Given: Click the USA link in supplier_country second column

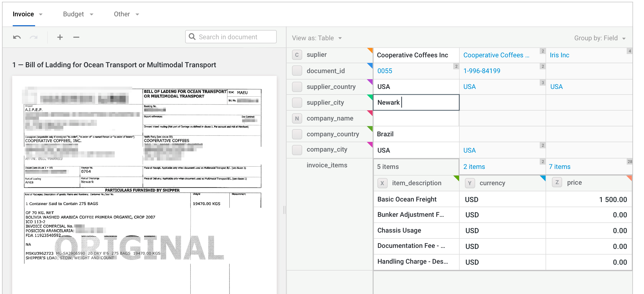Looking at the screenshot, I should (x=469, y=87).
